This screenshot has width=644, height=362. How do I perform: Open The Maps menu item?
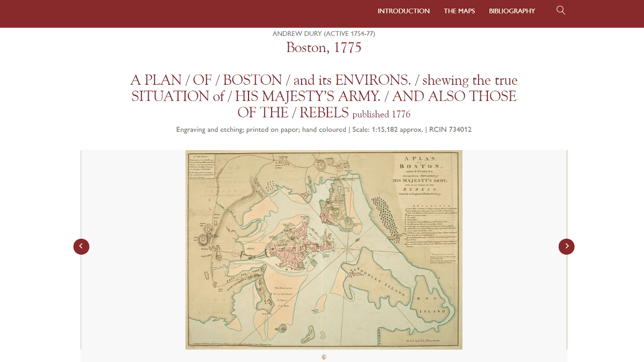click(x=459, y=11)
